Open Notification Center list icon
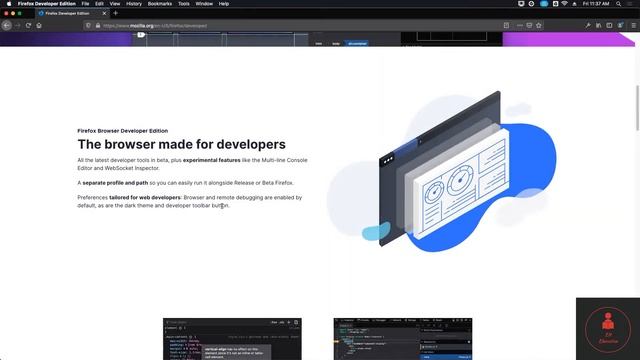 point(630,4)
